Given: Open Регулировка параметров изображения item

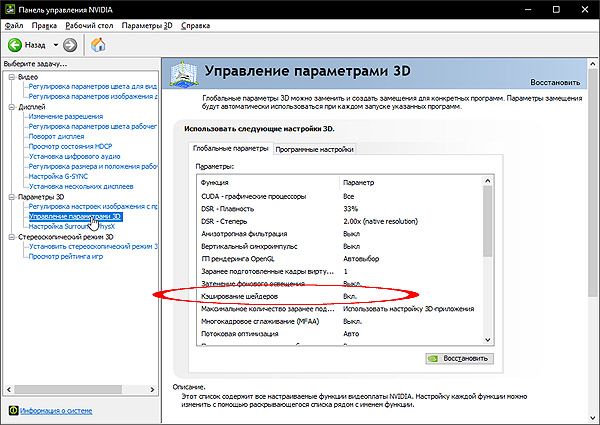Looking at the screenshot, I should (93, 96).
